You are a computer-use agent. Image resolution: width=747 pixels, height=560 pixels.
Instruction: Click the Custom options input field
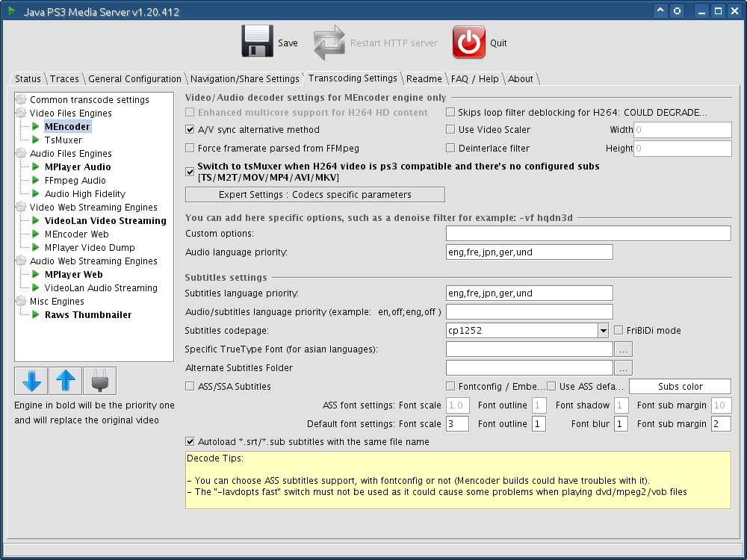point(589,233)
